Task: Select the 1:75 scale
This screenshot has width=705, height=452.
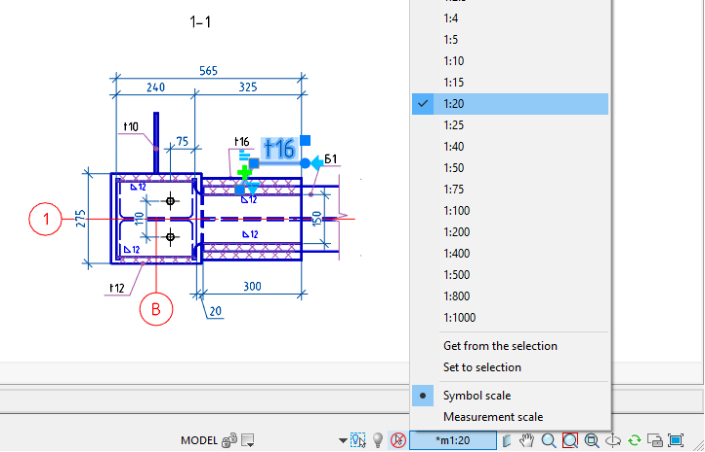Action: (x=510, y=189)
